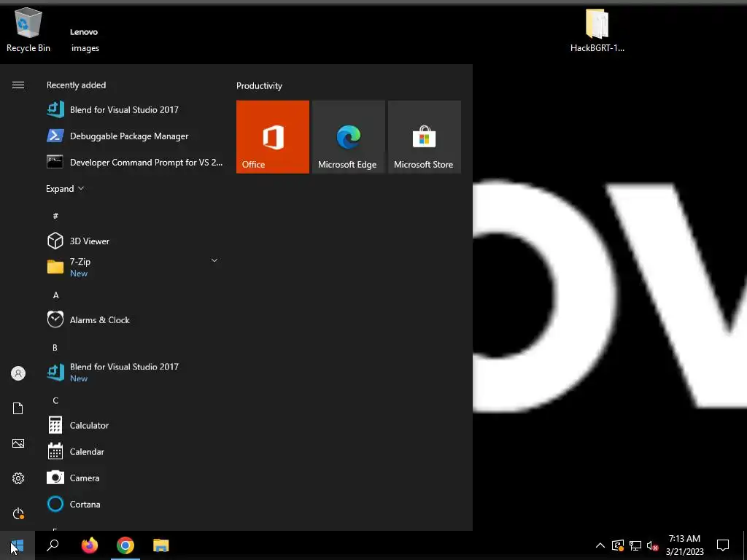Open Debuggable Package Manager
The image size is (747, 560).
(135, 136)
